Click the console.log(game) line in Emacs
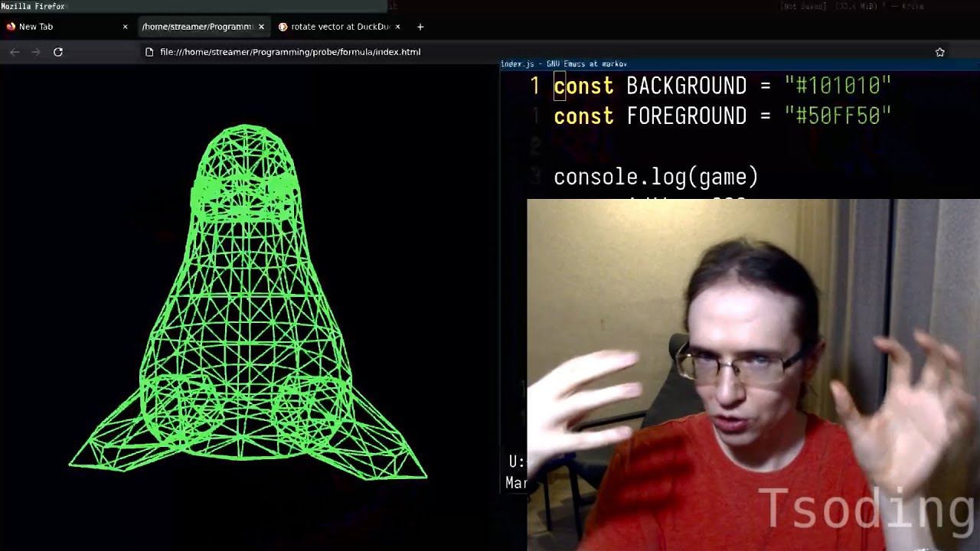 (x=655, y=176)
